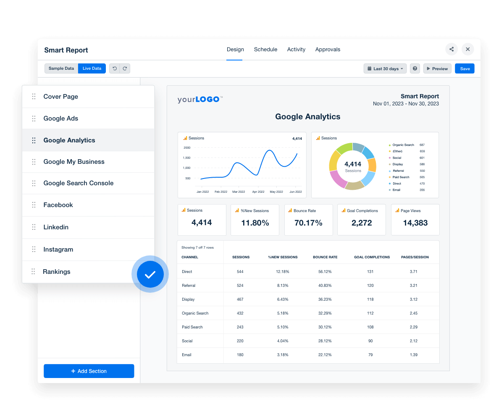Open the Activity tab
The height and width of the screenshot is (420, 504).
click(296, 50)
